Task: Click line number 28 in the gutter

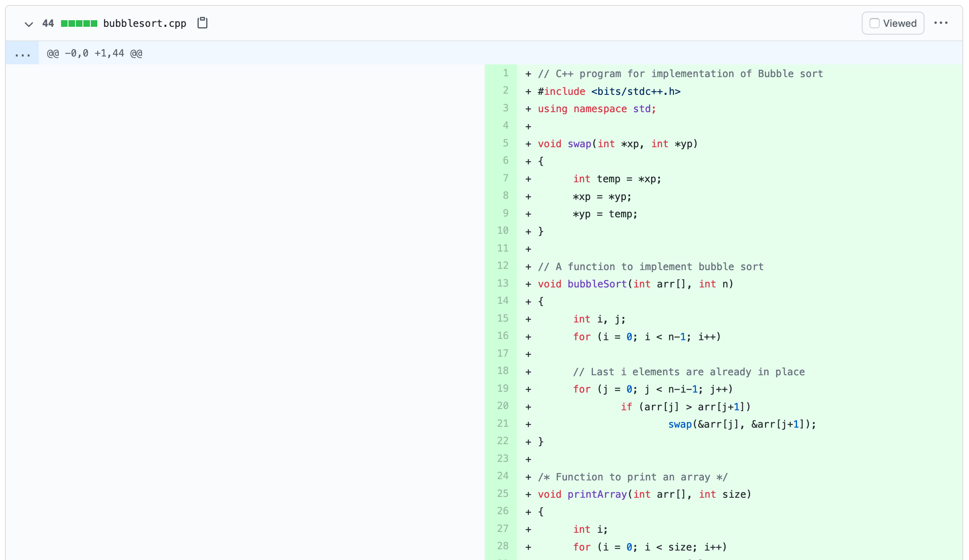Action: click(503, 546)
